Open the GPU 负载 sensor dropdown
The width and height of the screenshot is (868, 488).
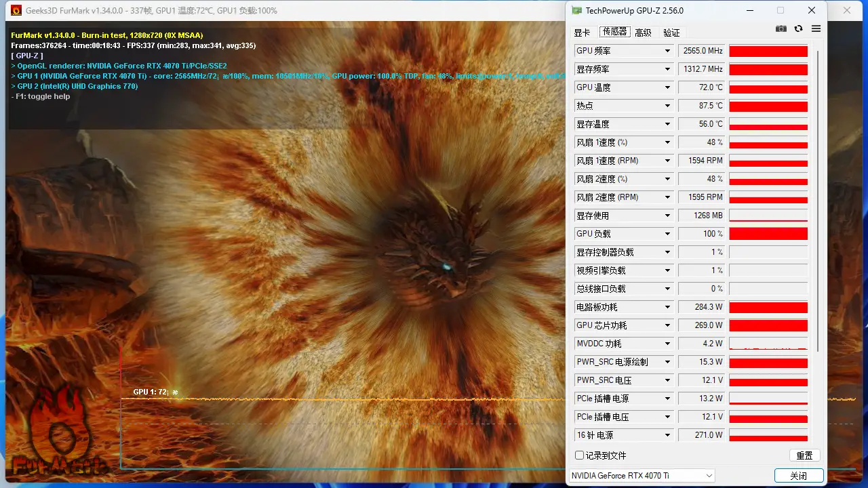point(667,234)
